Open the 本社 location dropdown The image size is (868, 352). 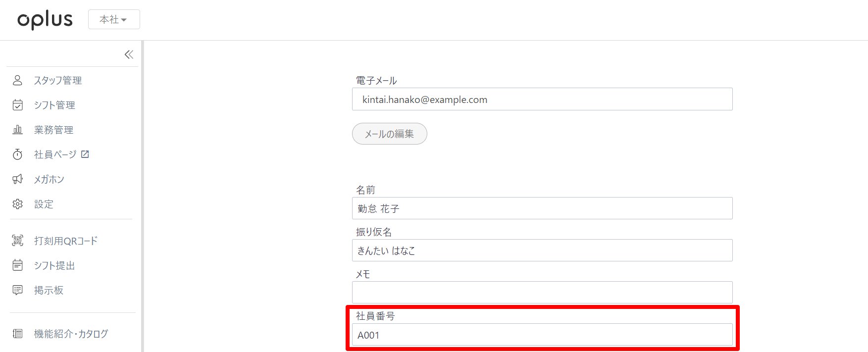114,19
